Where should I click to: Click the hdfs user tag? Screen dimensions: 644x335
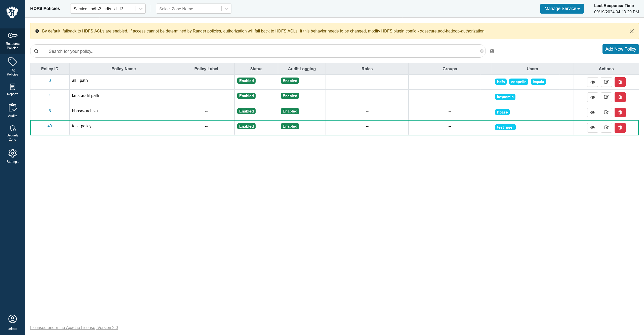[x=501, y=82]
